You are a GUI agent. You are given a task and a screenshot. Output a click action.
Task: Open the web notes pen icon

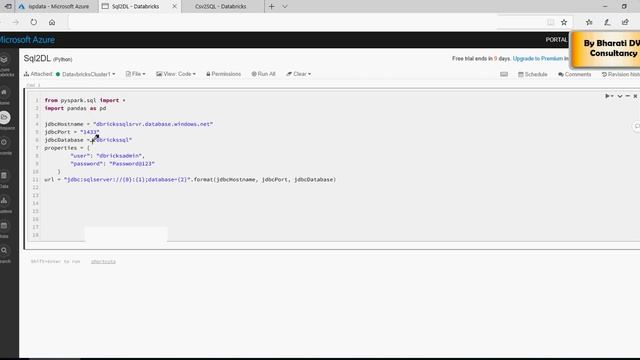[607, 22]
